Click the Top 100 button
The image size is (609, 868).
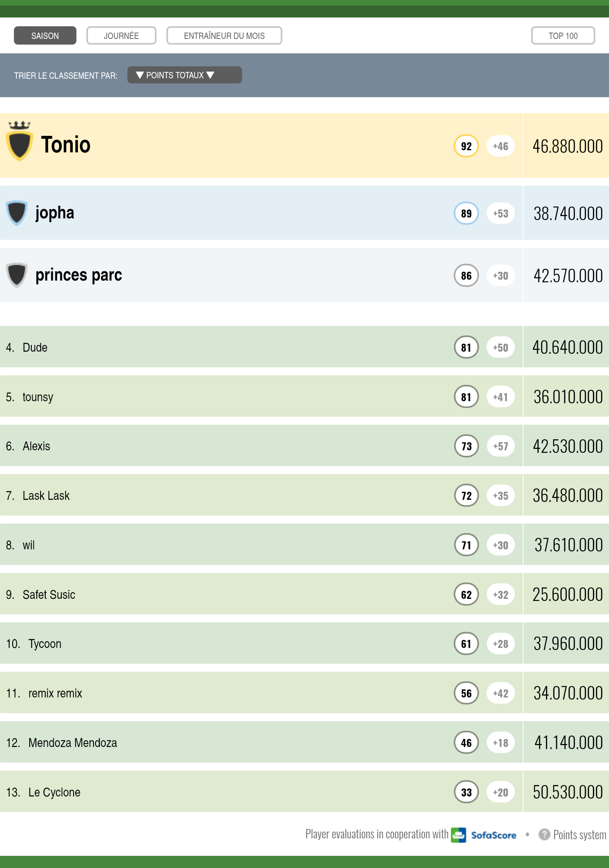pos(563,36)
